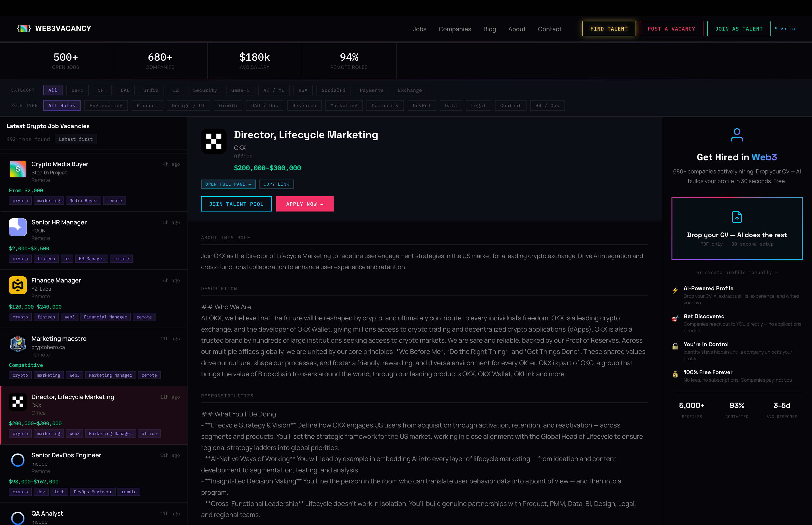Click JOIN AS TALENT button
812x525 pixels.
739,29
